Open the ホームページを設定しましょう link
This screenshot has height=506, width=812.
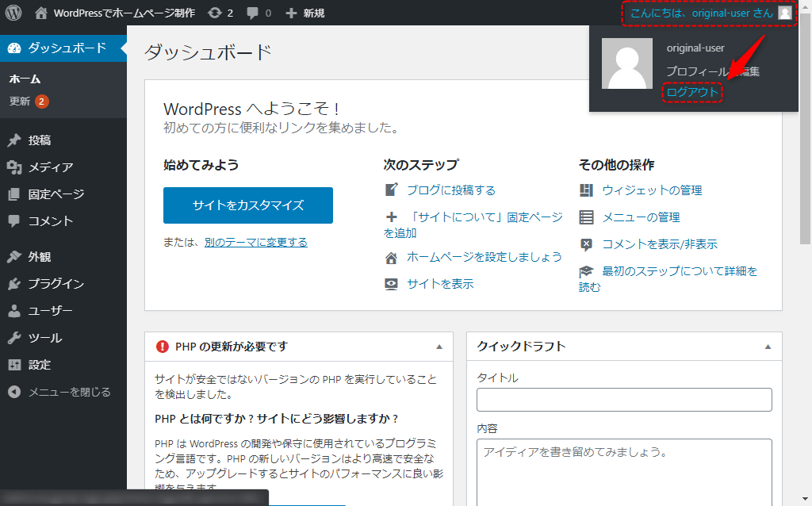[x=485, y=257]
